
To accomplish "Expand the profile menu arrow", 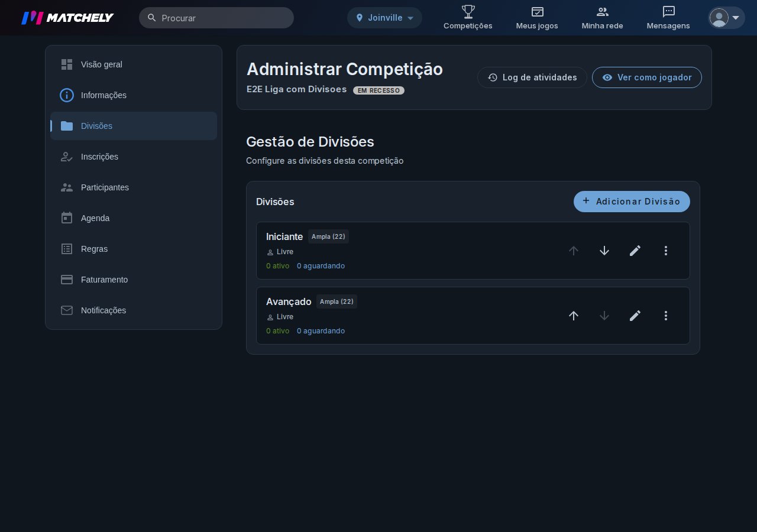I will click(736, 18).
